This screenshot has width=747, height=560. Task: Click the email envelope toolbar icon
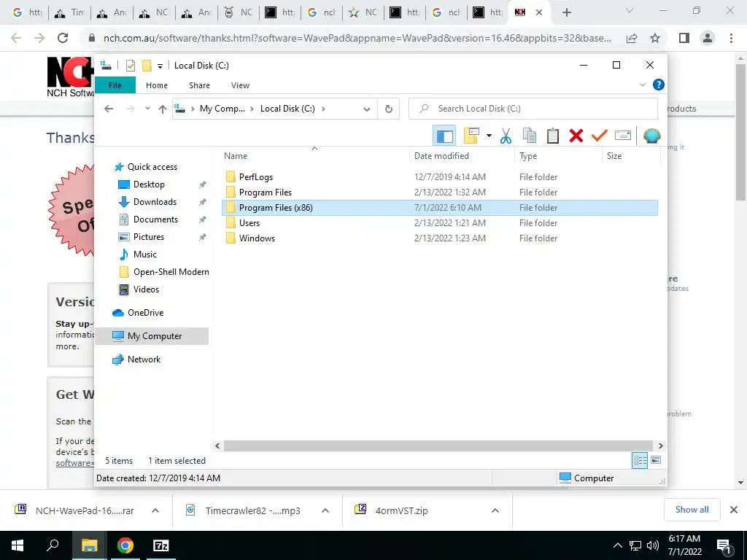(623, 136)
